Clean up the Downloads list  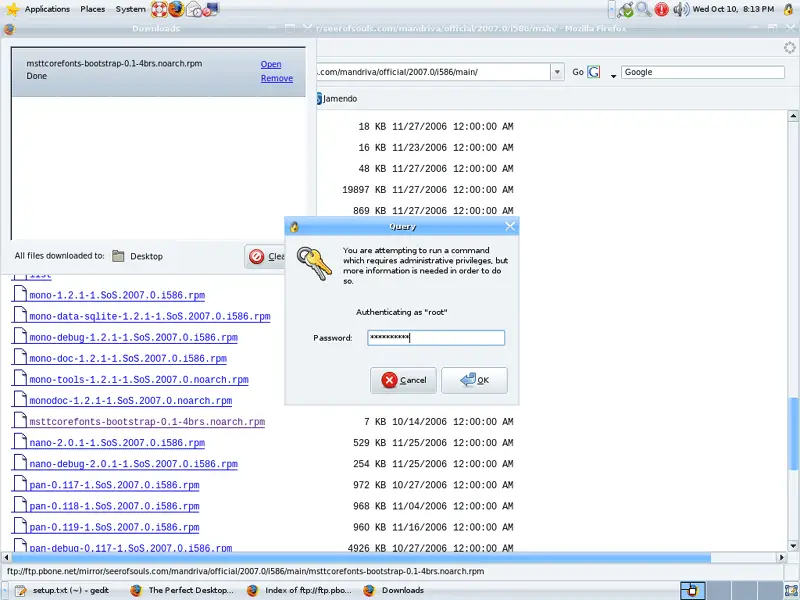click(x=266, y=257)
